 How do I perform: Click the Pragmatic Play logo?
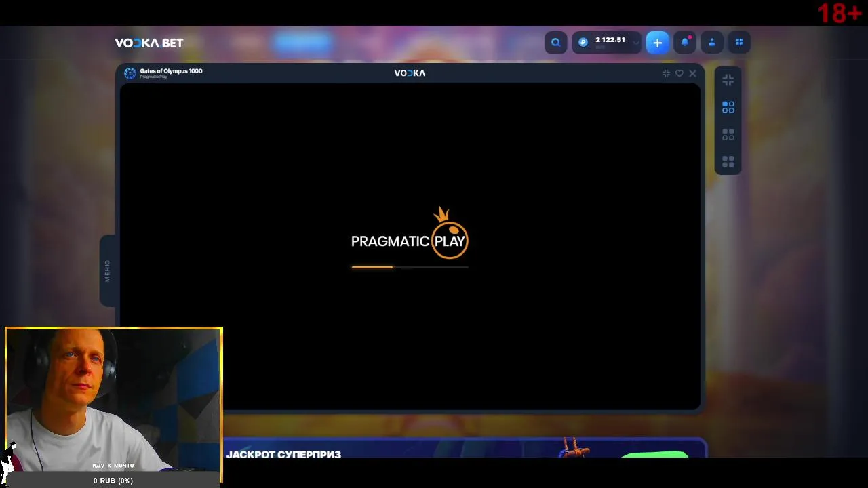(x=410, y=234)
